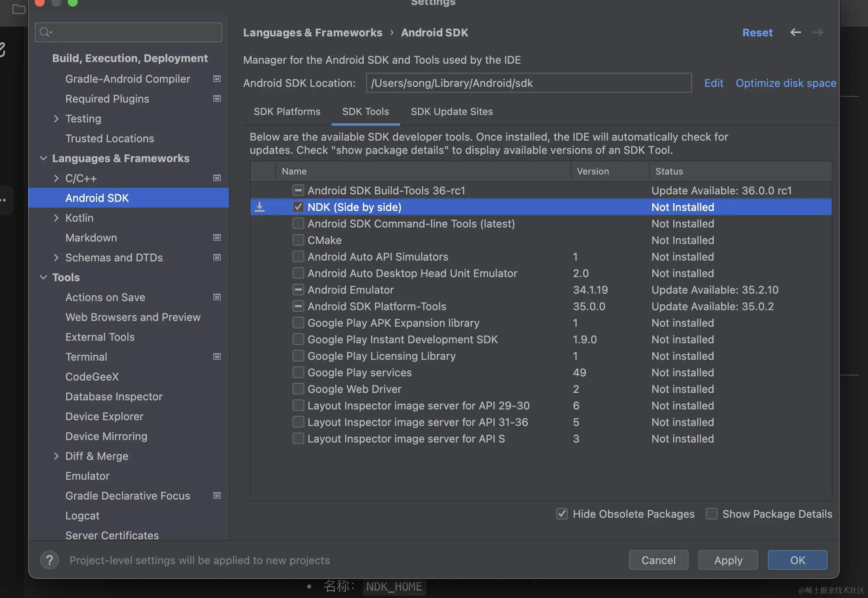Click project-level icon next to Terminal

[217, 356]
